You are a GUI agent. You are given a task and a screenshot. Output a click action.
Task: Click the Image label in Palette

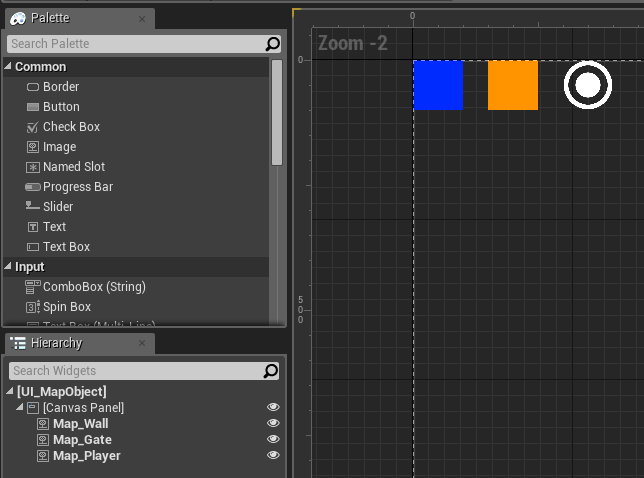click(60, 147)
